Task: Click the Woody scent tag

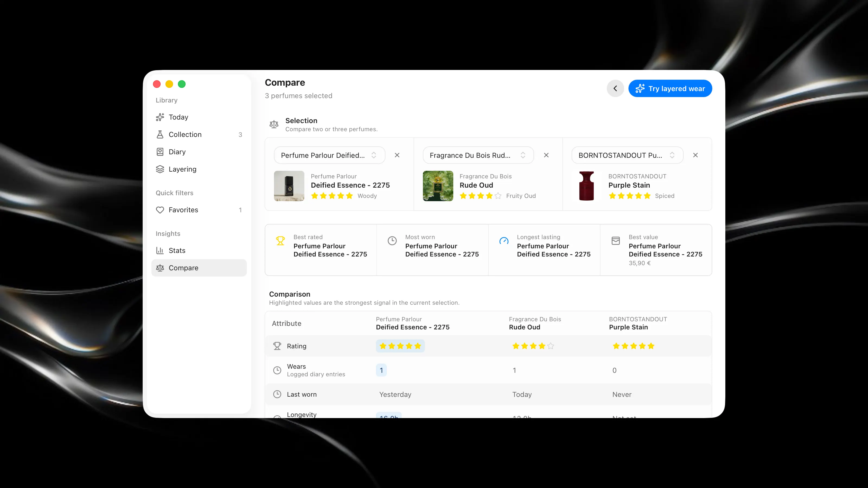Action: click(x=367, y=196)
